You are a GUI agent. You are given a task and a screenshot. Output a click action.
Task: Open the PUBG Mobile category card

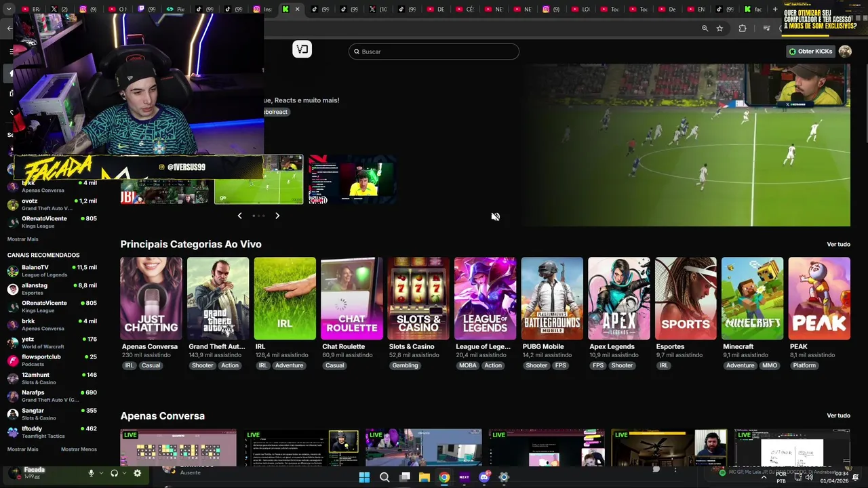[x=552, y=298]
